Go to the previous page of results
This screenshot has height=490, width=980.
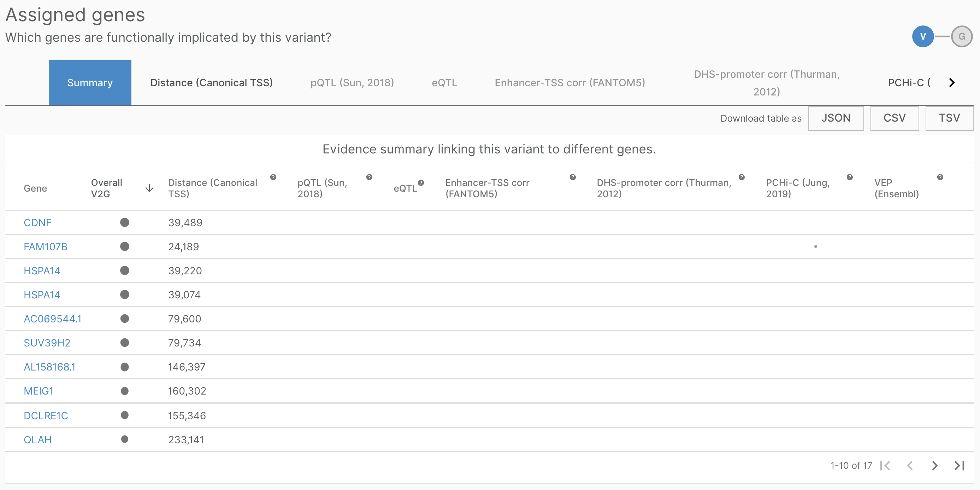coord(911,465)
